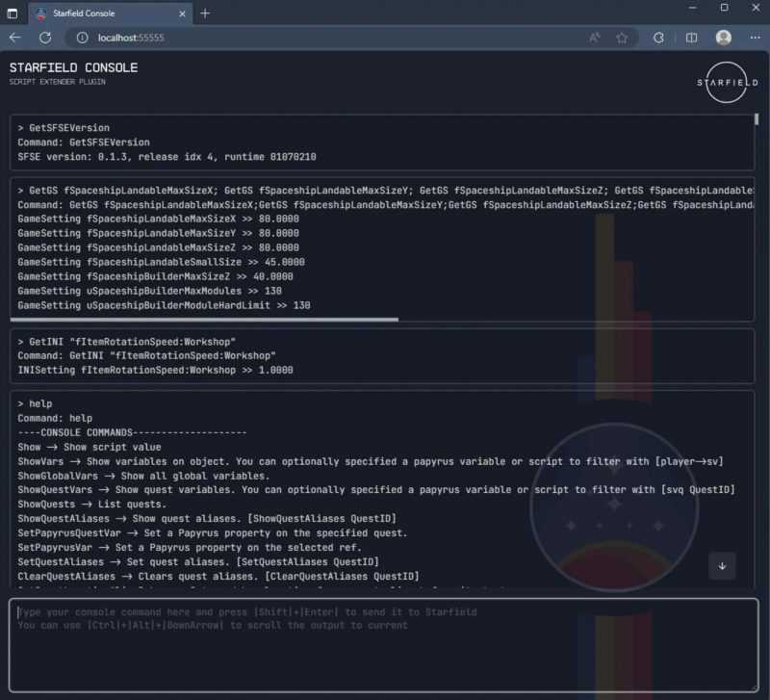Close the Starfield Console tab

point(182,13)
